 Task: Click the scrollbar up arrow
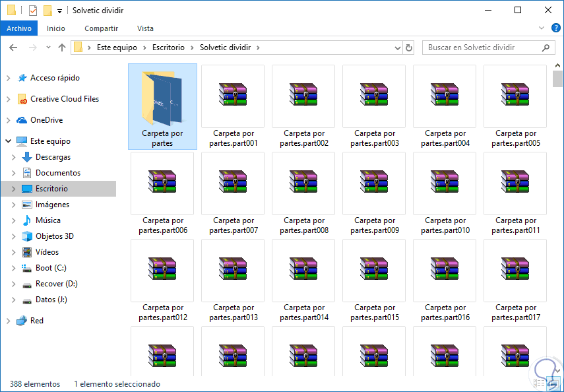click(557, 66)
